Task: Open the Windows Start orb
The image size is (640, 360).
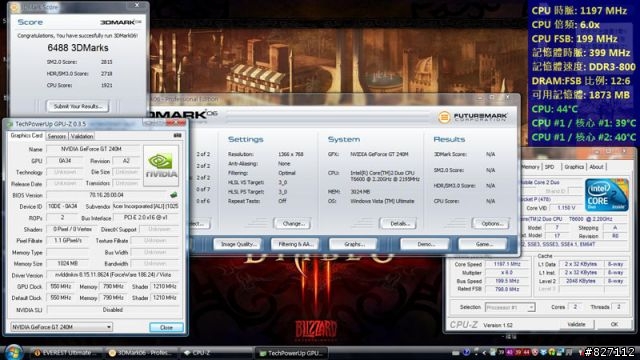Action: (13, 352)
